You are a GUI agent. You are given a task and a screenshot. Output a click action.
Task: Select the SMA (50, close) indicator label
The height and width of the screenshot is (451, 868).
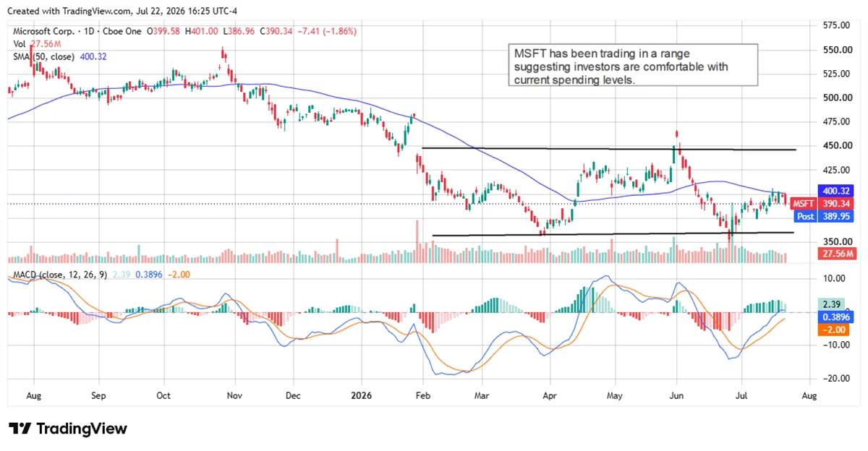(45, 56)
